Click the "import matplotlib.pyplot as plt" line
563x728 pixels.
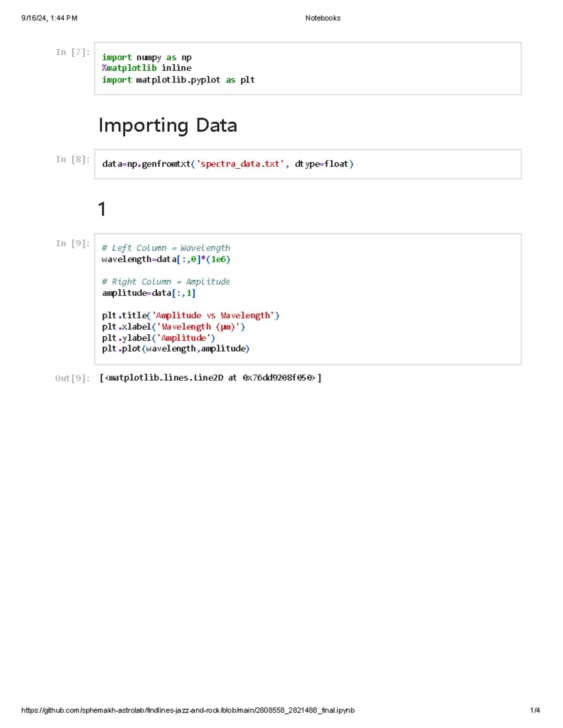tap(178, 80)
